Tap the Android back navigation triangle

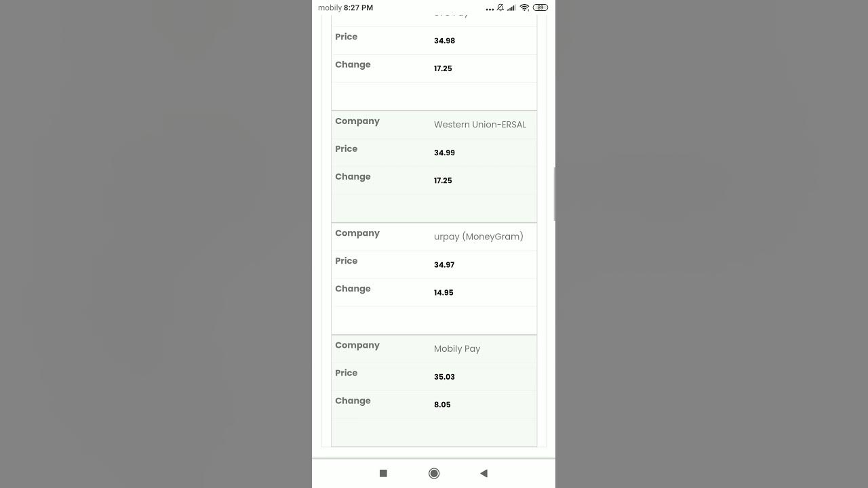coord(484,473)
